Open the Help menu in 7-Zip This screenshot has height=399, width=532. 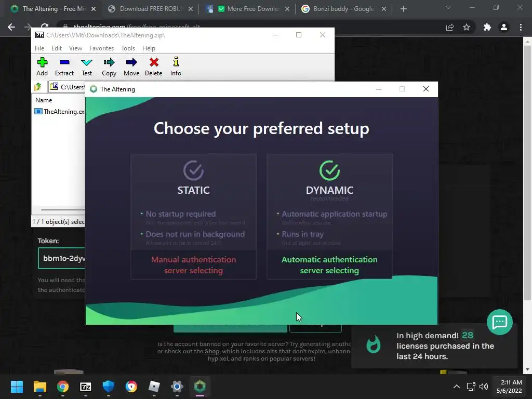pos(149,48)
